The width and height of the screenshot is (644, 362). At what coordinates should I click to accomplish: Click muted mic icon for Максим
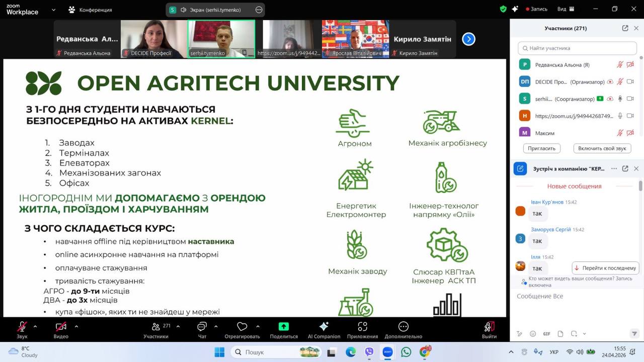click(x=620, y=133)
